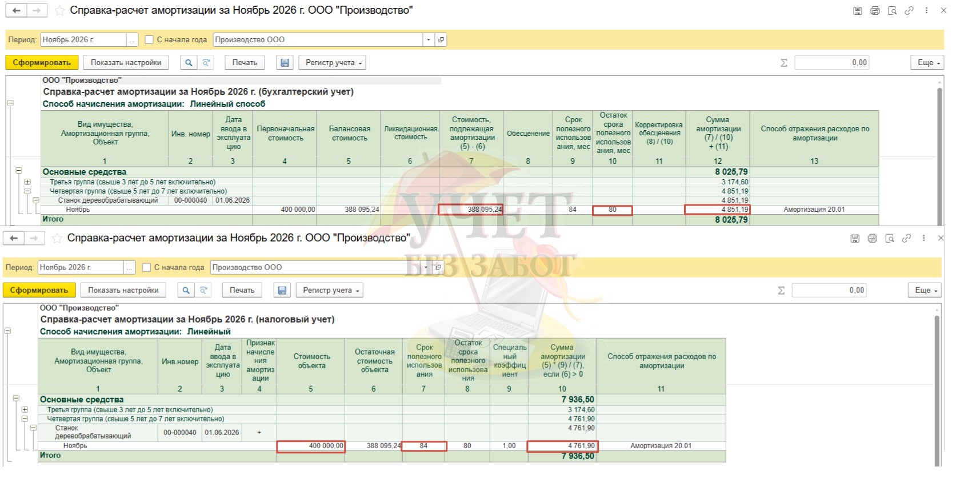This screenshot has width=980, height=495.
Task: Select 'Станок деревообрабатывающий' row in bookkeeping report
Action: (x=459, y=200)
